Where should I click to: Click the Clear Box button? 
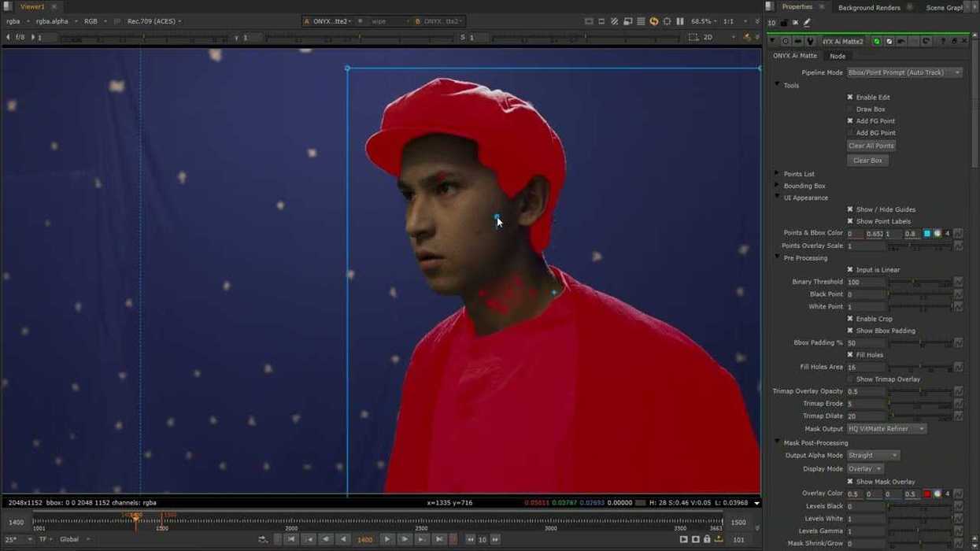(867, 161)
